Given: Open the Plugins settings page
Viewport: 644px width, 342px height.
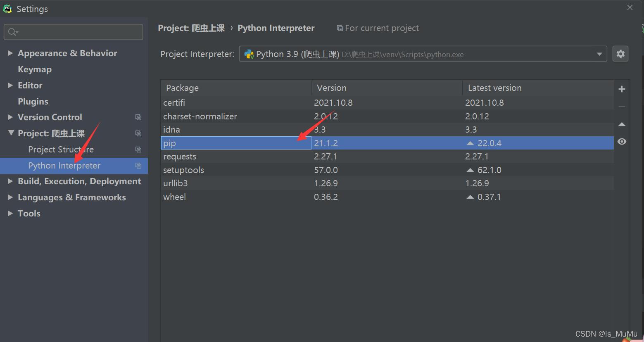Looking at the screenshot, I should pos(33,102).
